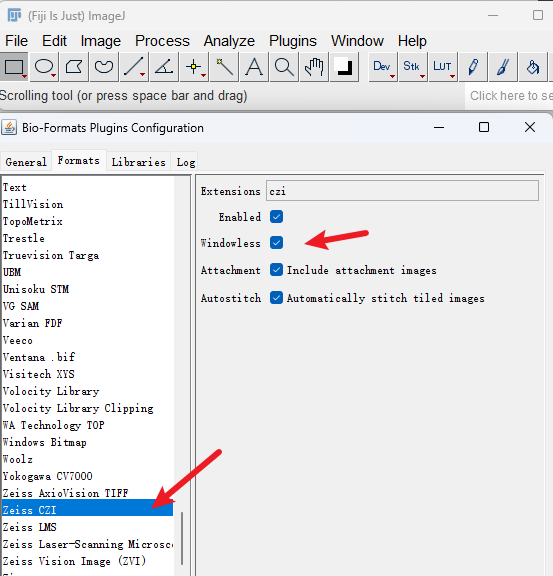Select Volocity Library Clipping format

point(87,408)
